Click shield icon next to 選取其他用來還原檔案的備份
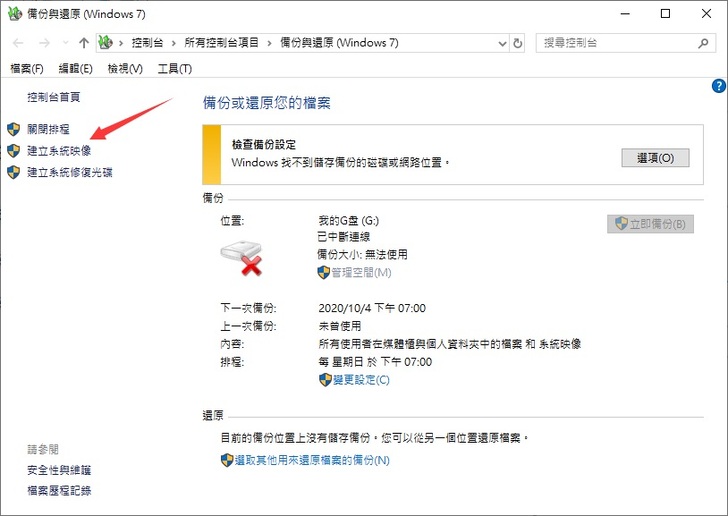This screenshot has width=728, height=516. pyautogui.click(x=227, y=460)
